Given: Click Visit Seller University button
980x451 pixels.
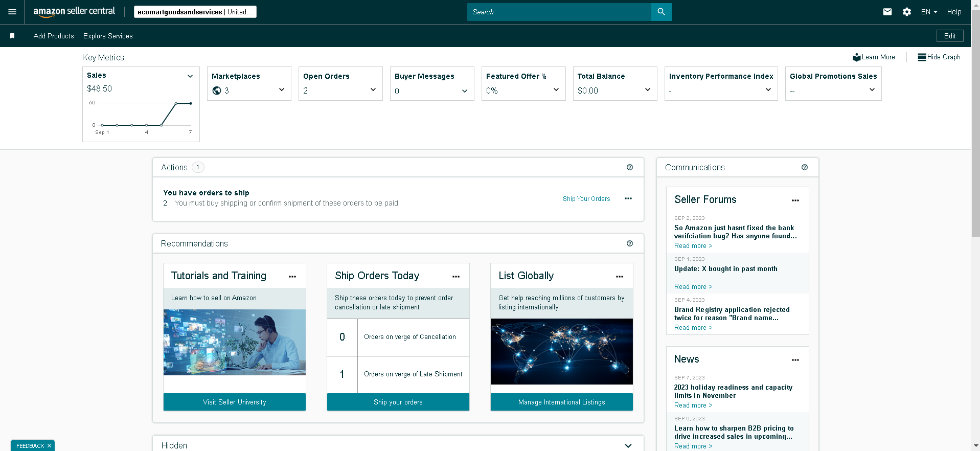Looking at the screenshot, I should (235, 402).
